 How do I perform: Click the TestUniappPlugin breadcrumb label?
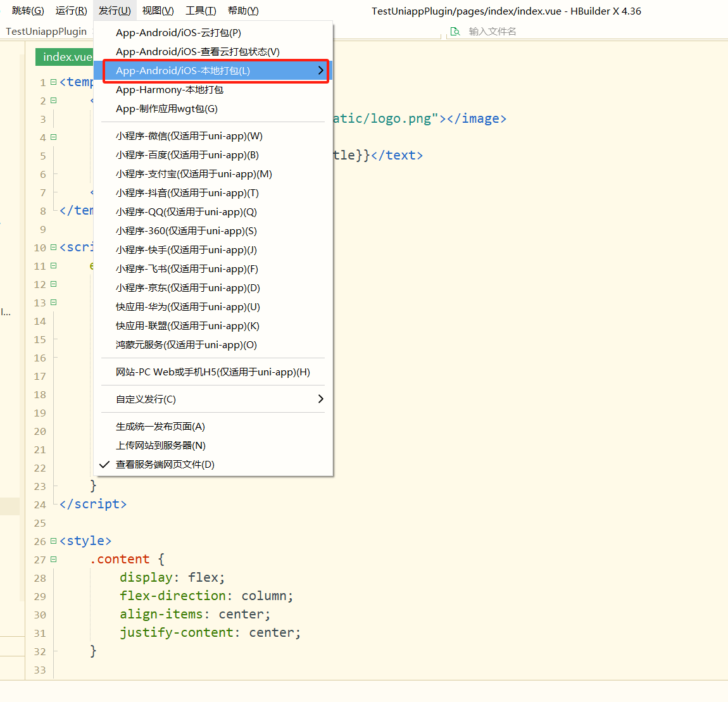coord(46,31)
